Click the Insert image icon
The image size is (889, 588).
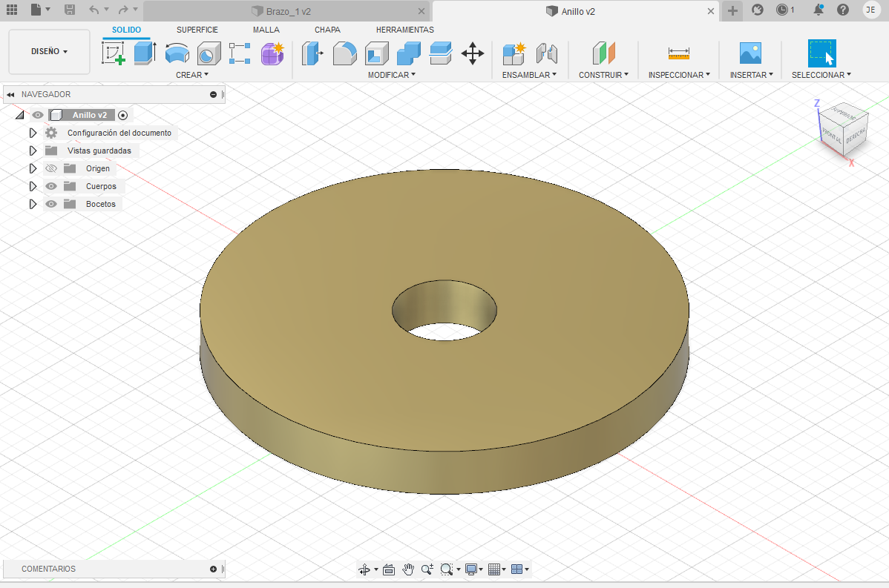[751, 53]
